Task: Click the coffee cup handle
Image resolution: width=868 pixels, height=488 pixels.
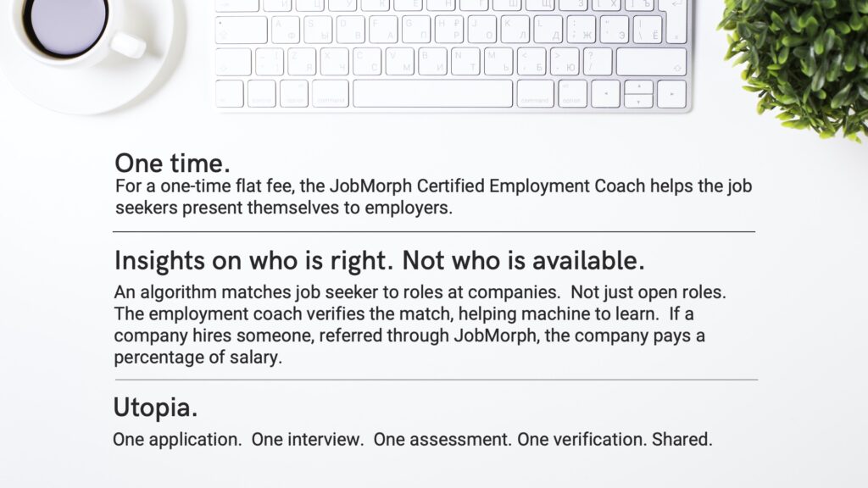Action: [x=130, y=46]
